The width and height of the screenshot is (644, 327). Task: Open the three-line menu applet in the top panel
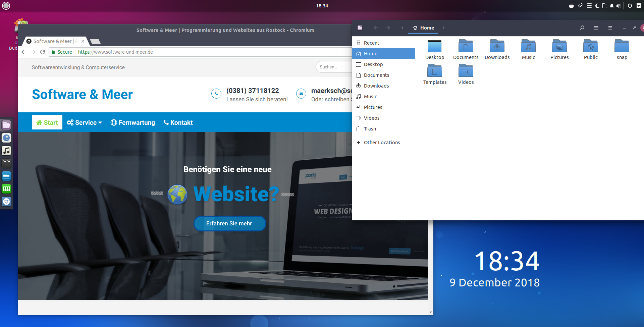589,6
